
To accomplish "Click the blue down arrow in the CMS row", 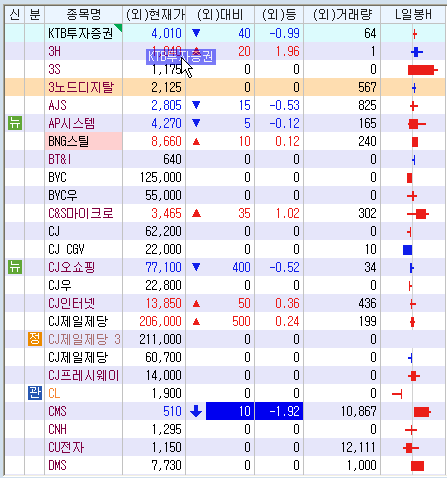I will pyautogui.click(x=196, y=411).
